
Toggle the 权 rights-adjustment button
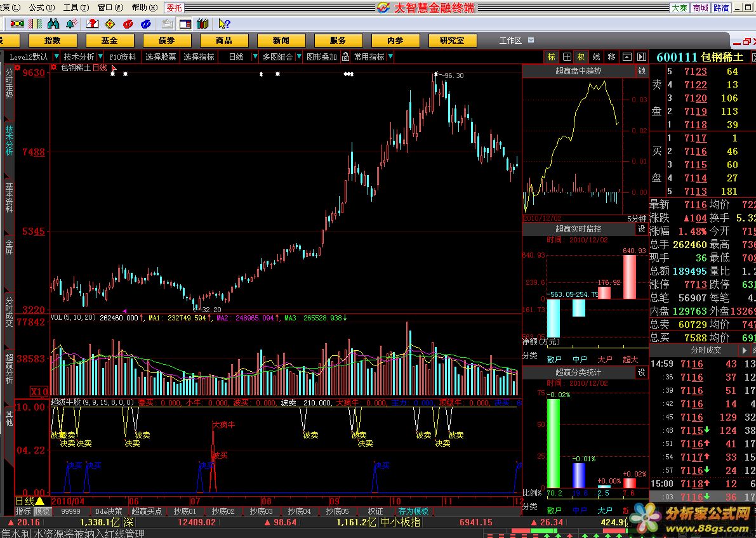coord(581,57)
